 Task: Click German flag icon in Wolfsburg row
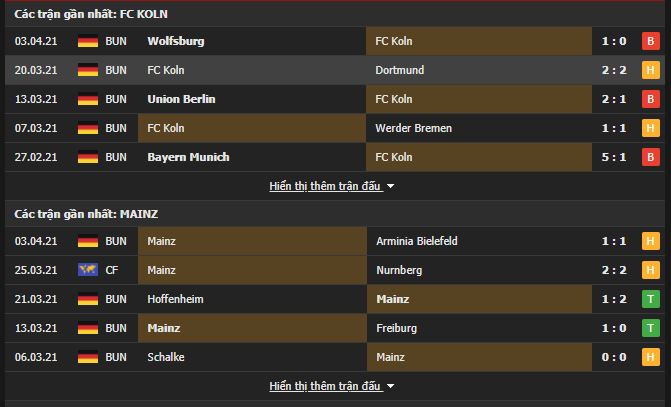88,41
